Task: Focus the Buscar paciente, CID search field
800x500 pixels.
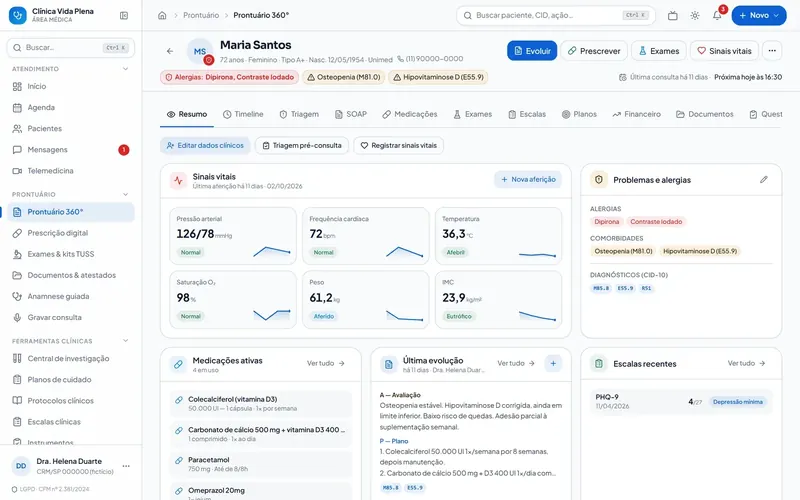Action: point(556,15)
